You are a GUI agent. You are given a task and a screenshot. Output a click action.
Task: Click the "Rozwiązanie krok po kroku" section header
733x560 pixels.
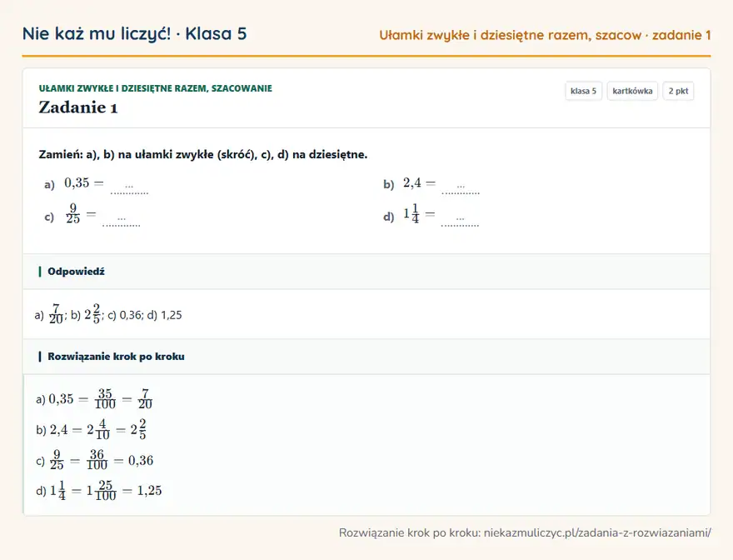[x=366, y=357]
